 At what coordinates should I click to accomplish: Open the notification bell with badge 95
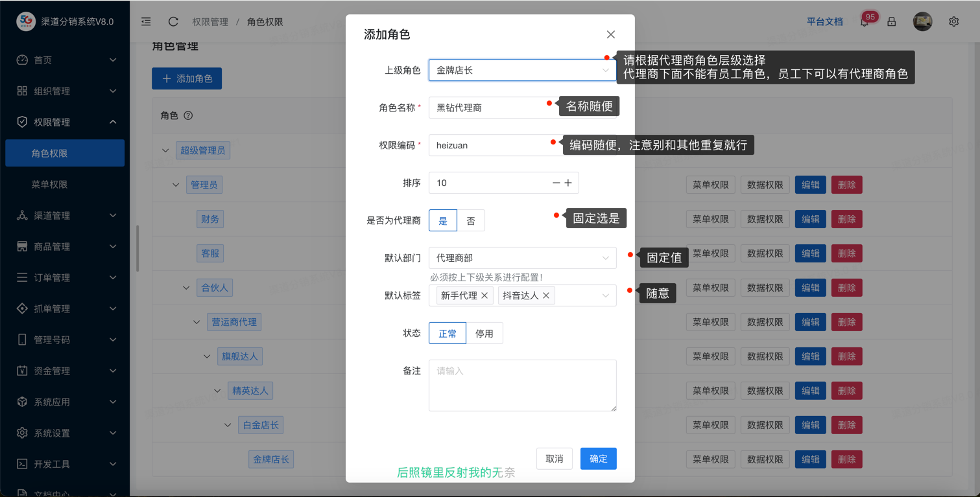[864, 22]
